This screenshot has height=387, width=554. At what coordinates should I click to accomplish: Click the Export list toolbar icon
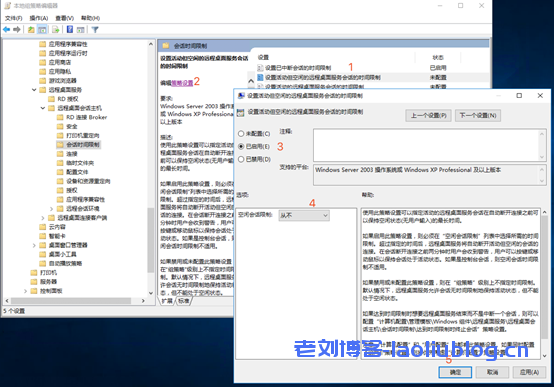pos(55,30)
